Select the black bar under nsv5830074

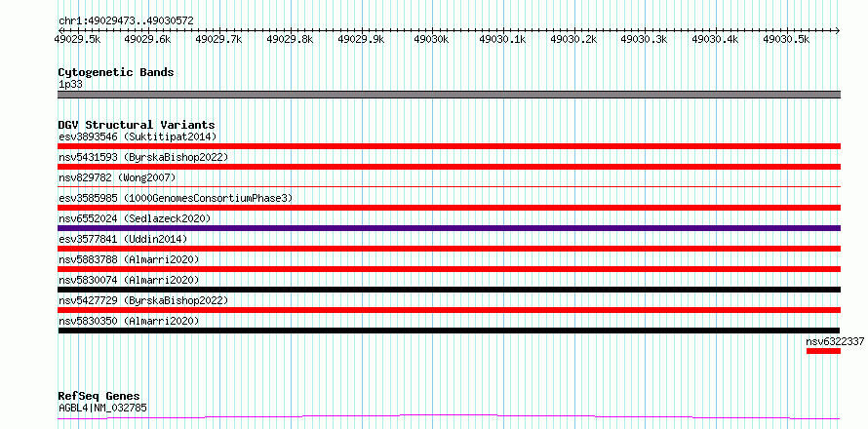tap(449, 290)
